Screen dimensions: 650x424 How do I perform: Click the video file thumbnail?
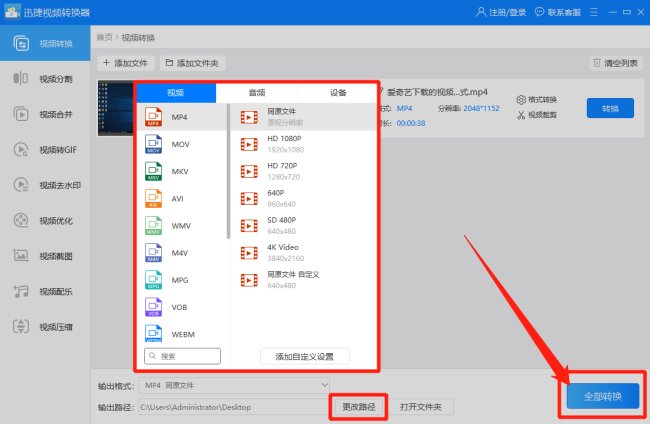pos(116,109)
